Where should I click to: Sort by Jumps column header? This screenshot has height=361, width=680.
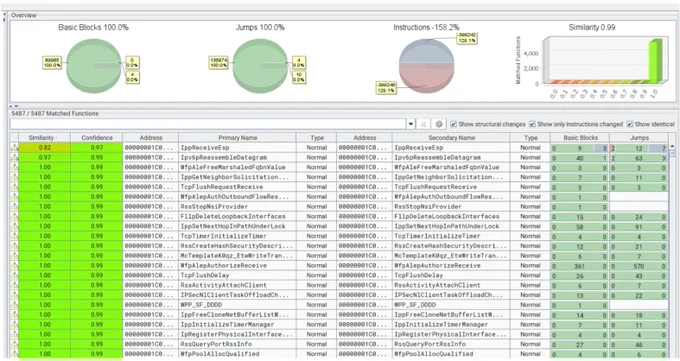(639, 138)
